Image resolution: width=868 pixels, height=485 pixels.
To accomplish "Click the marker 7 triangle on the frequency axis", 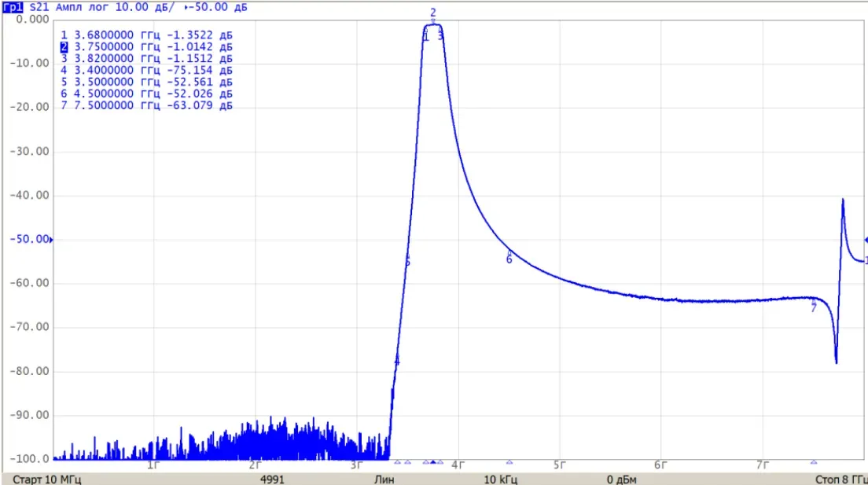I will (814, 461).
